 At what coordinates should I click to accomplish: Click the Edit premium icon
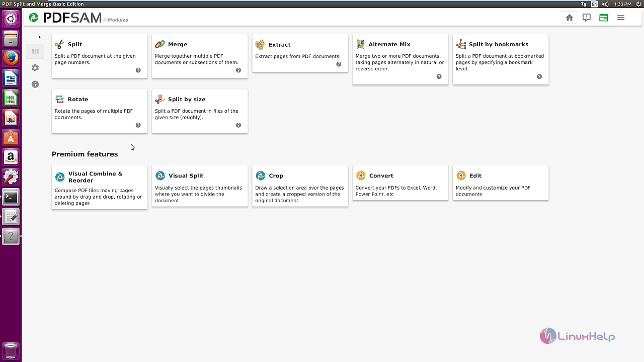[461, 175]
